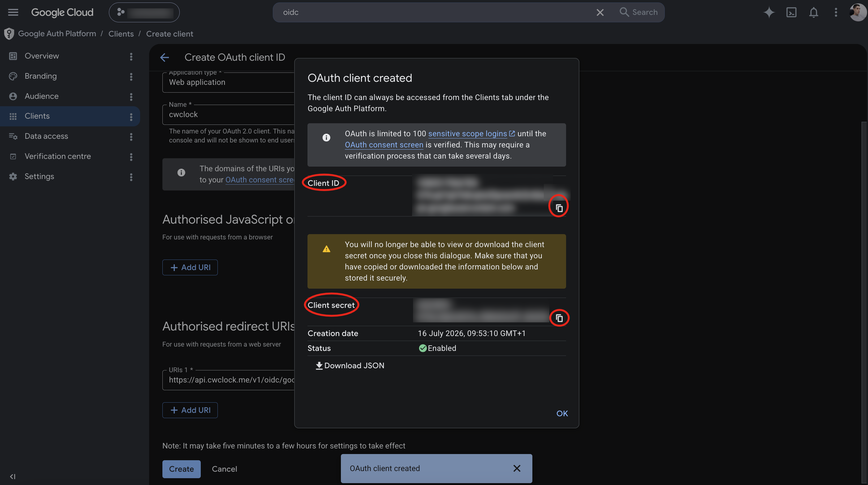Screen dimensions: 868x485
Task: Download JSON credentials file
Action: coord(350,365)
